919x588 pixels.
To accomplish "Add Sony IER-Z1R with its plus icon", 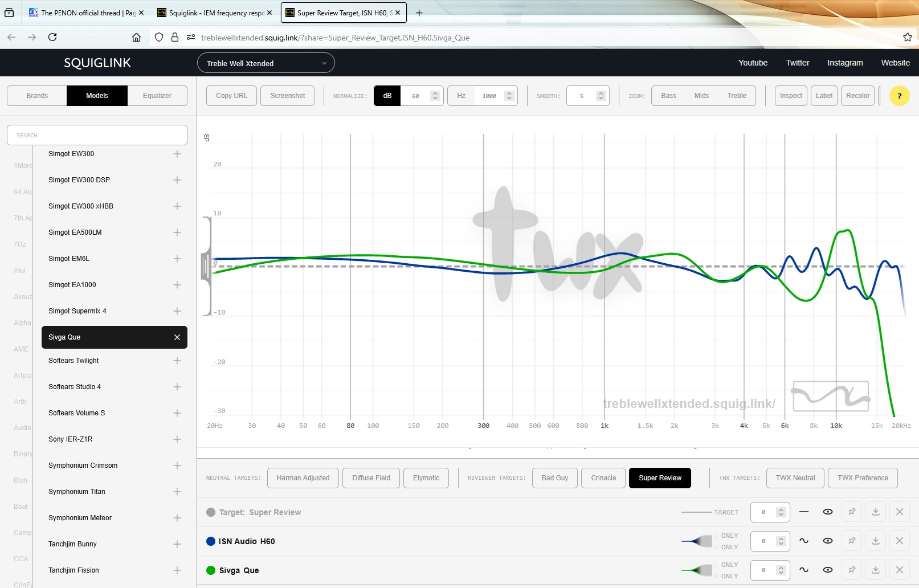I will coord(177,439).
